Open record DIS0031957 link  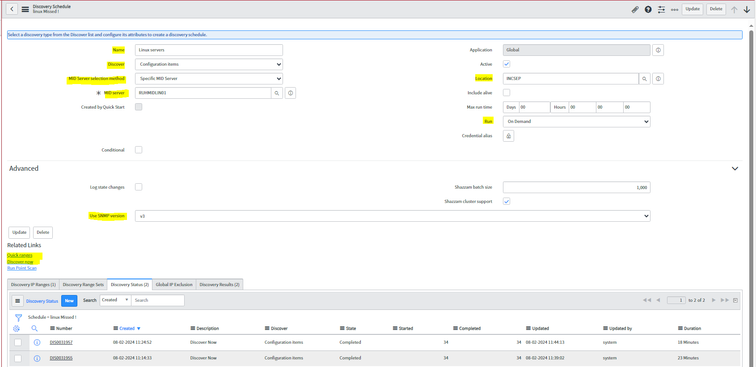tap(61, 342)
